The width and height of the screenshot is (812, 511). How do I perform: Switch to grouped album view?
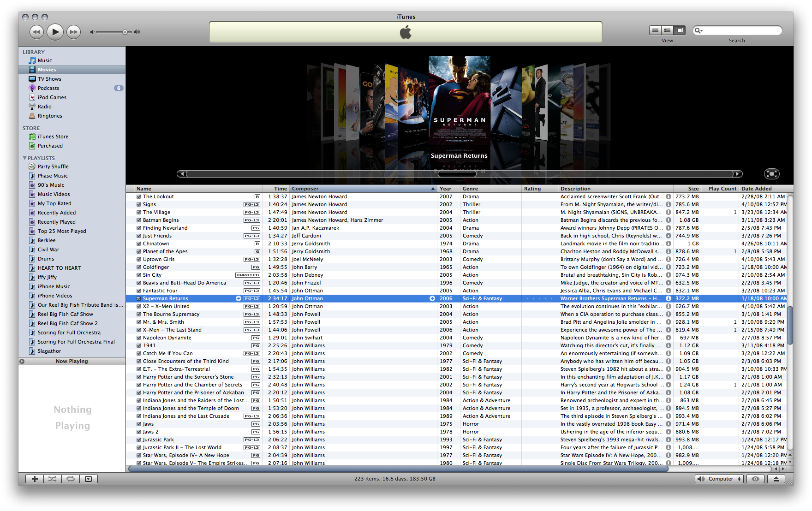click(x=667, y=30)
